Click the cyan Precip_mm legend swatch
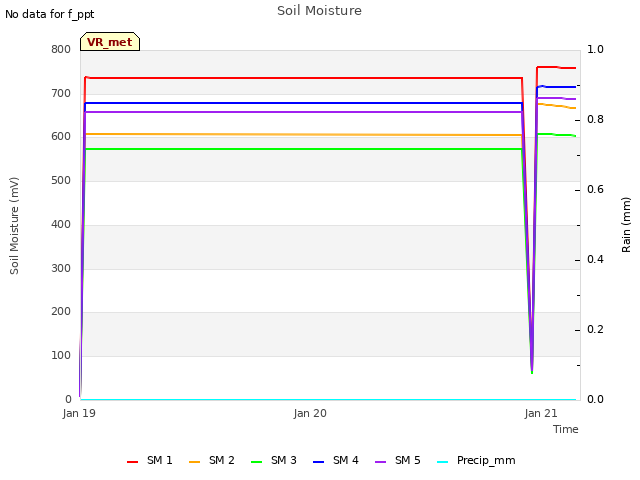Image resolution: width=640 pixels, height=480 pixels. pos(442,462)
